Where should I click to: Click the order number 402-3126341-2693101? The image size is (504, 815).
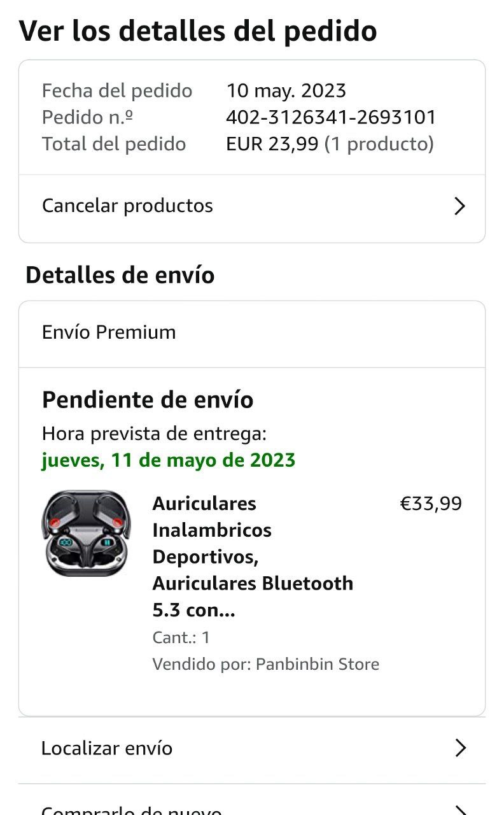[x=331, y=117]
